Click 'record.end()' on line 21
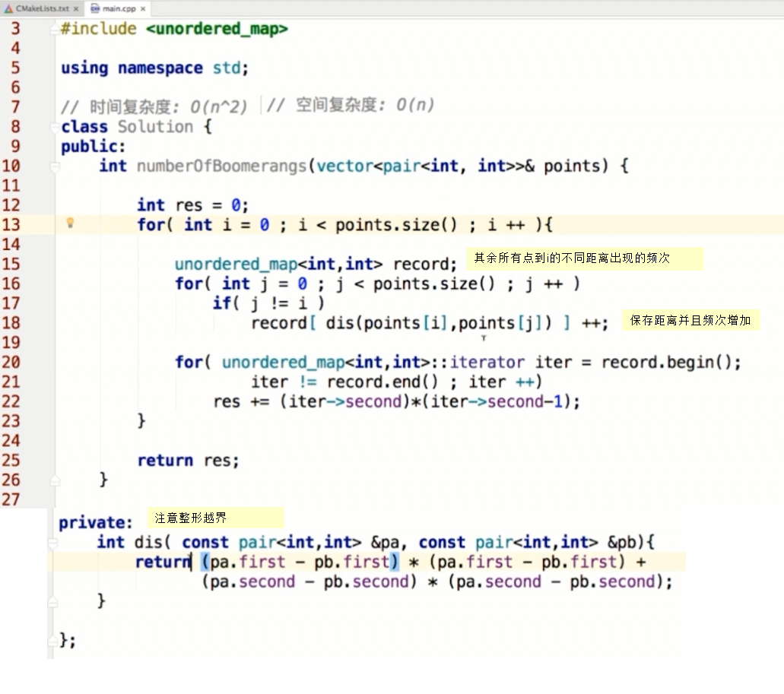The height and width of the screenshot is (694, 784). click(382, 382)
